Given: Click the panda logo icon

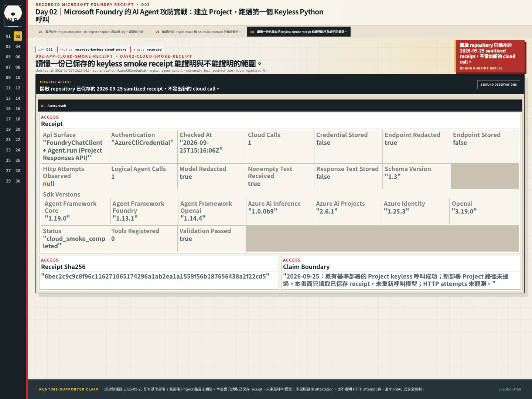Looking at the screenshot, I should (x=13, y=16).
